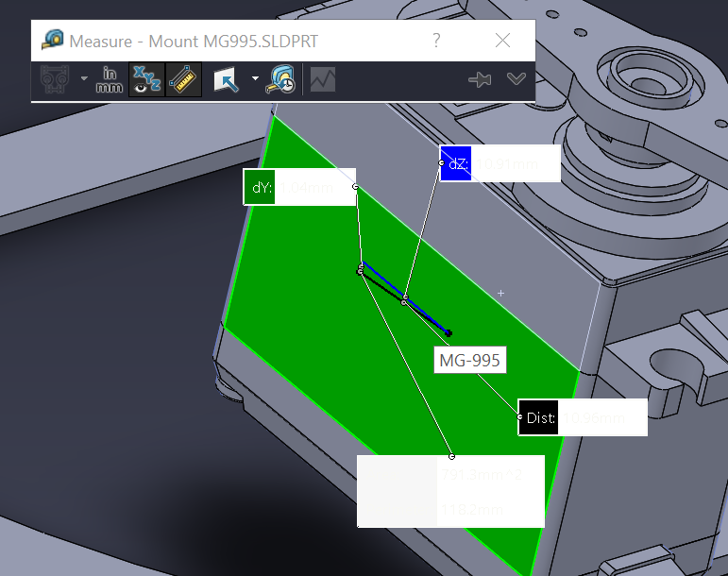Open the Units/Precision in/mm tool
728x576 pixels.
(x=110, y=79)
